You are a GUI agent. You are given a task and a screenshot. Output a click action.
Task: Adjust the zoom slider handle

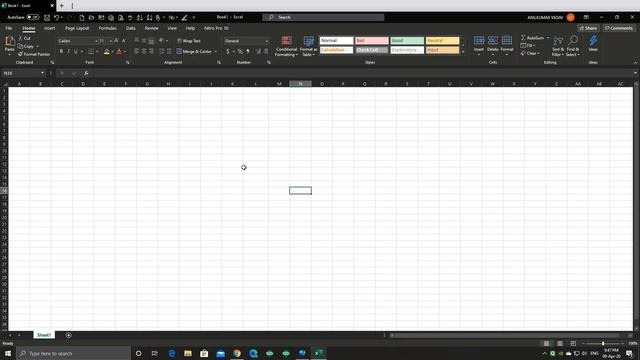(x=603, y=344)
